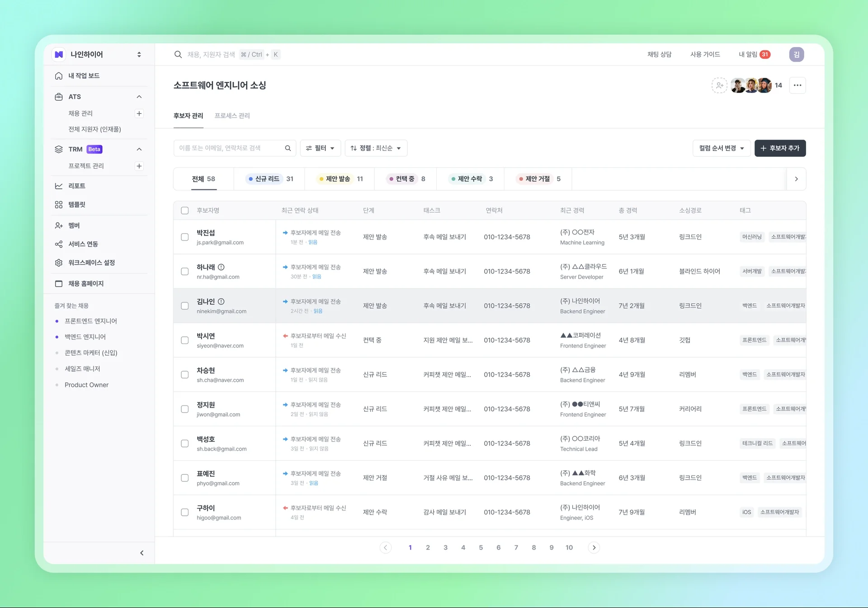Open 워크스페이스 설정 gear icon
This screenshot has width=868, height=608.
pyautogui.click(x=59, y=263)
